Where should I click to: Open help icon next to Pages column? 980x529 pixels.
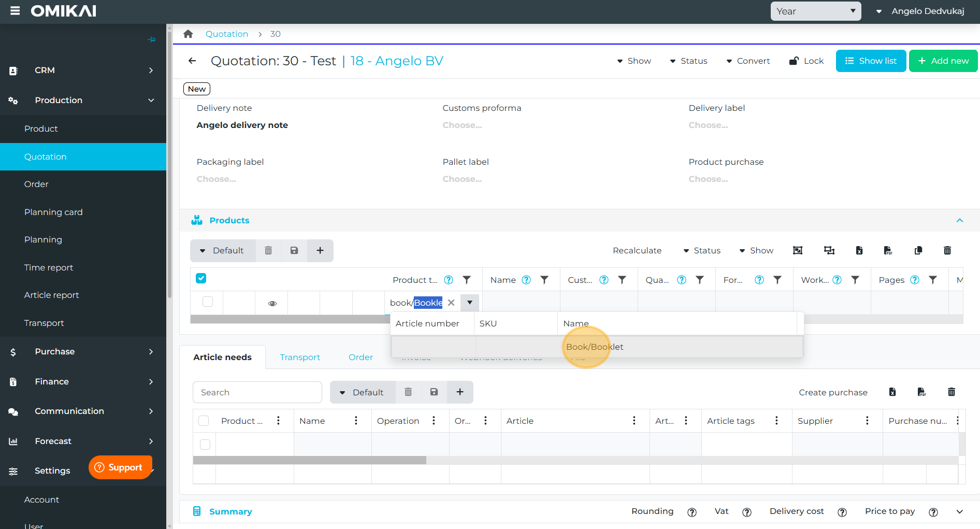[x=915, y=280]
